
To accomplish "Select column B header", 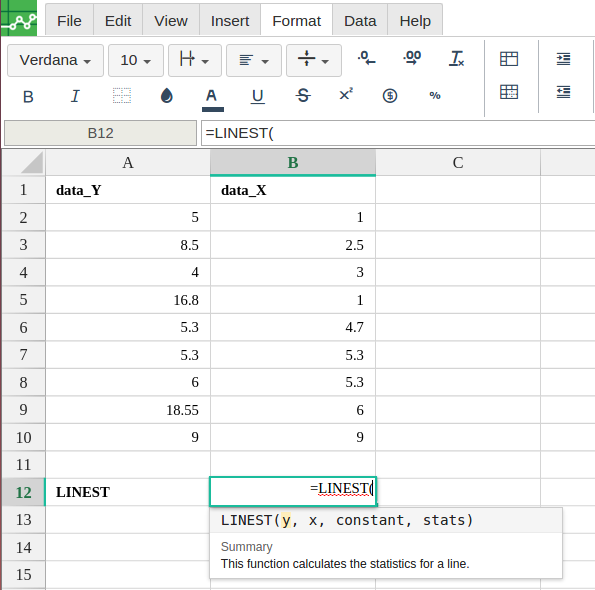I will click(x=293, y=163).
